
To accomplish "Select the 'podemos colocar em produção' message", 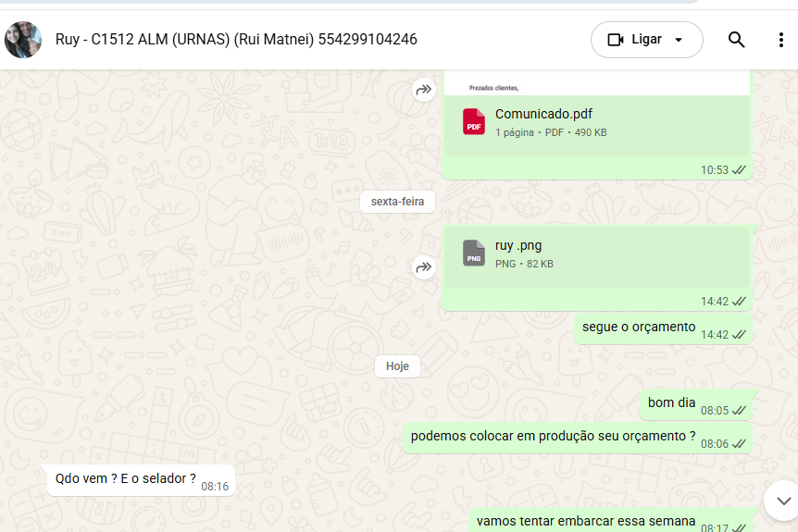I will tap(578, 438).
